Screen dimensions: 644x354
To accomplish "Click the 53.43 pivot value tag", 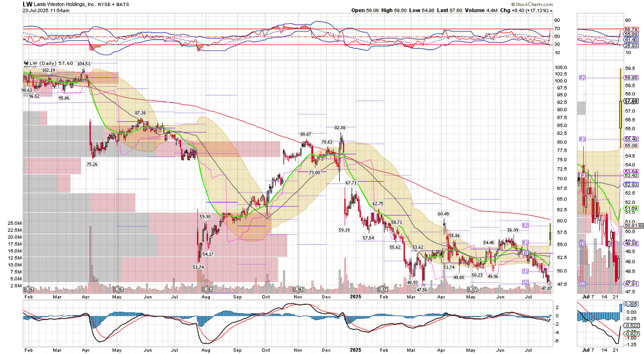I will (631, 175).
